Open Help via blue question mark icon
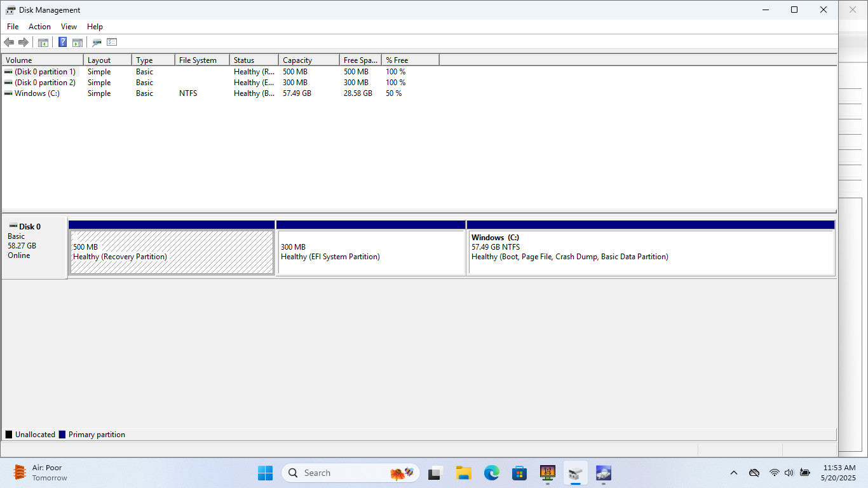The height and width of the screenshot is (488, 868). pyautogui.click(x=62, y=43)
